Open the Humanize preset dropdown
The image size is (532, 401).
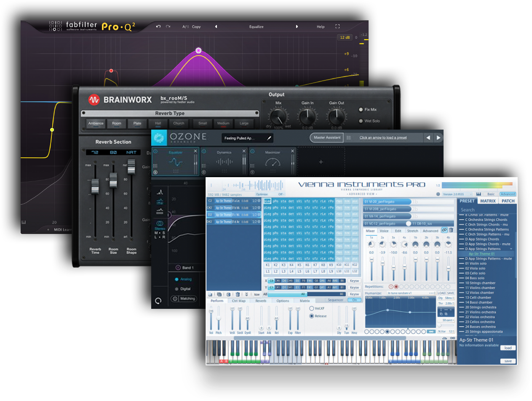tap(411, 293)
